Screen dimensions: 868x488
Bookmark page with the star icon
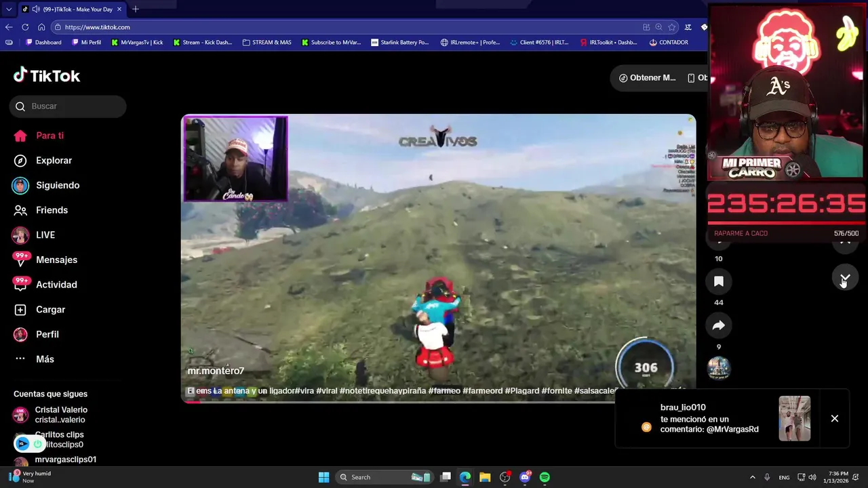672,27
